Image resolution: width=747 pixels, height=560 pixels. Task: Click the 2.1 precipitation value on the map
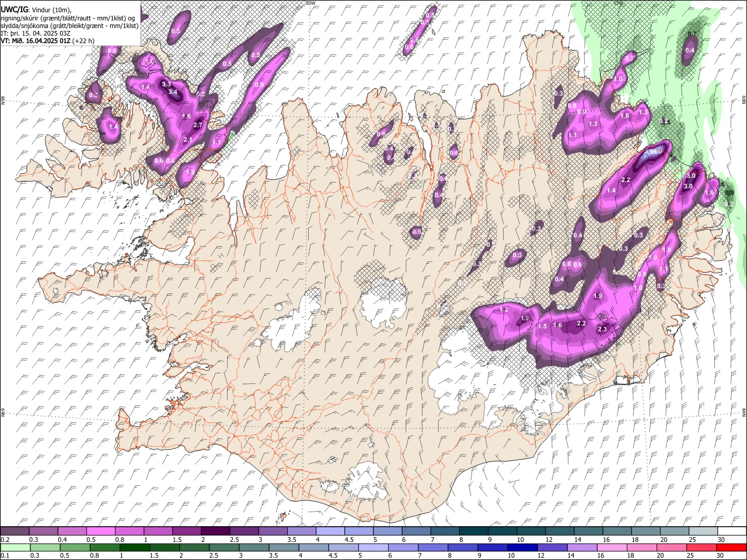(188, 140)
